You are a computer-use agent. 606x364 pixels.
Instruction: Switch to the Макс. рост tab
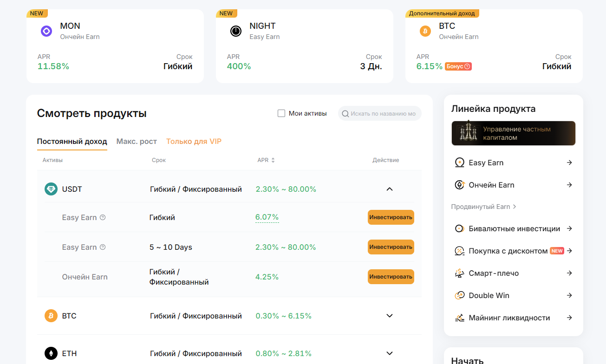coord(137,141)
